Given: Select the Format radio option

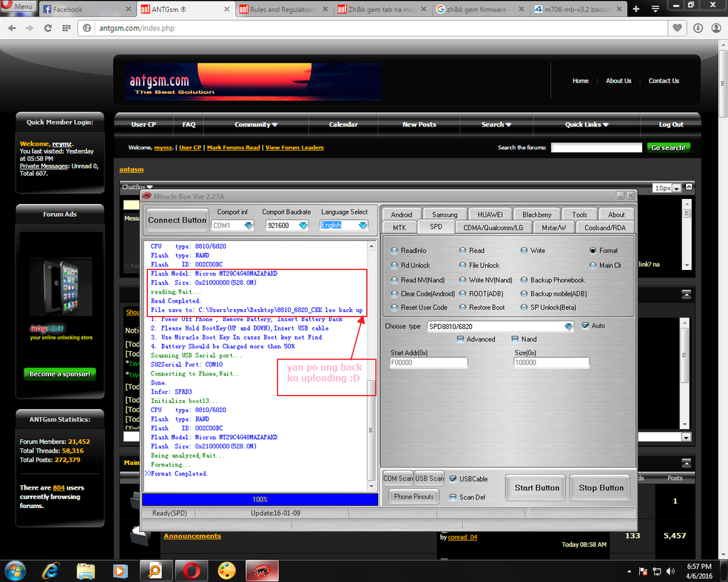Looking at the screenshot, I should tap(604, 251).
